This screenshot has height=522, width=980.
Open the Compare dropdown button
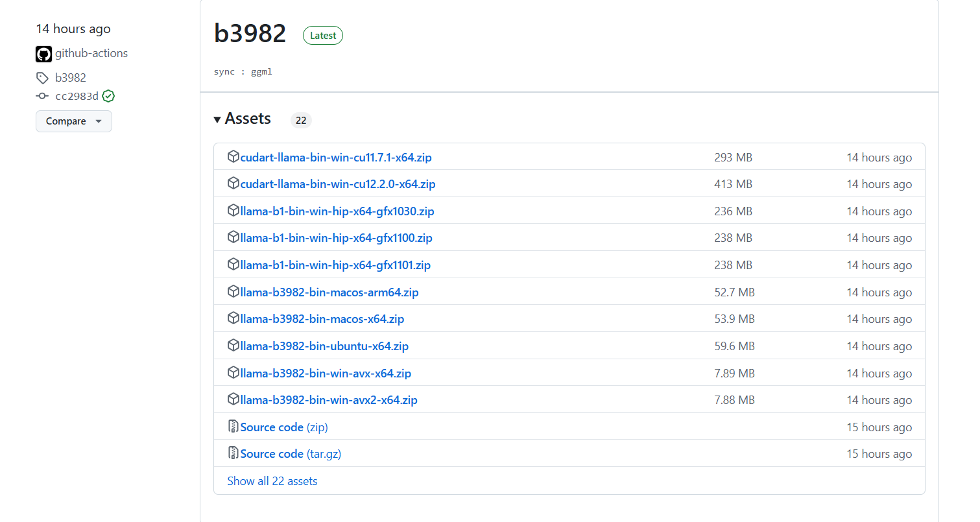74,121
